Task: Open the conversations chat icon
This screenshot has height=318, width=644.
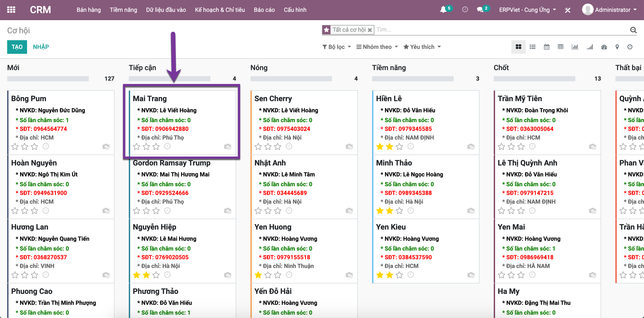Action: 480,10
